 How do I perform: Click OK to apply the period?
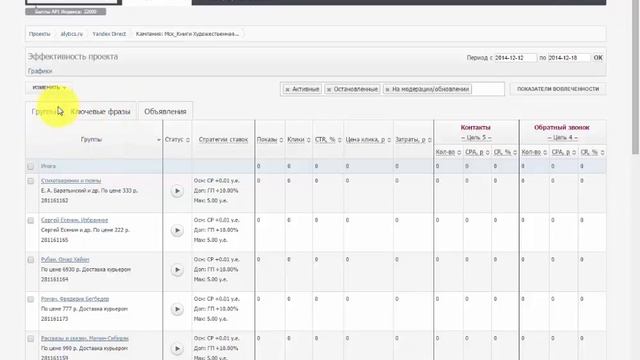tap(598, 58)
